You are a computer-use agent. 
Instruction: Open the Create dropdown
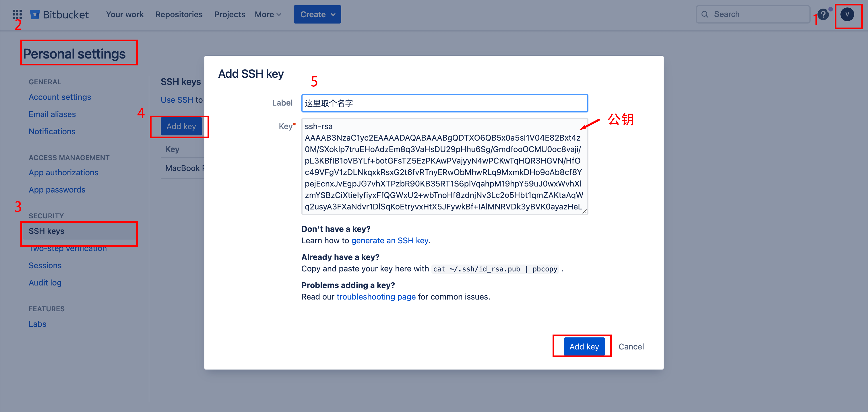[x=317, y=14]
